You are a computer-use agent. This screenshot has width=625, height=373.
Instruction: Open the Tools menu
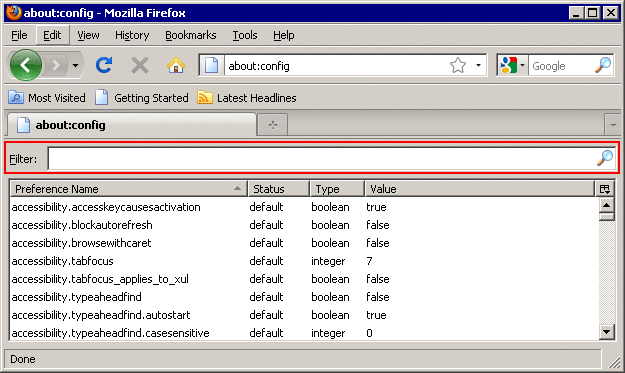click(245, 35)
